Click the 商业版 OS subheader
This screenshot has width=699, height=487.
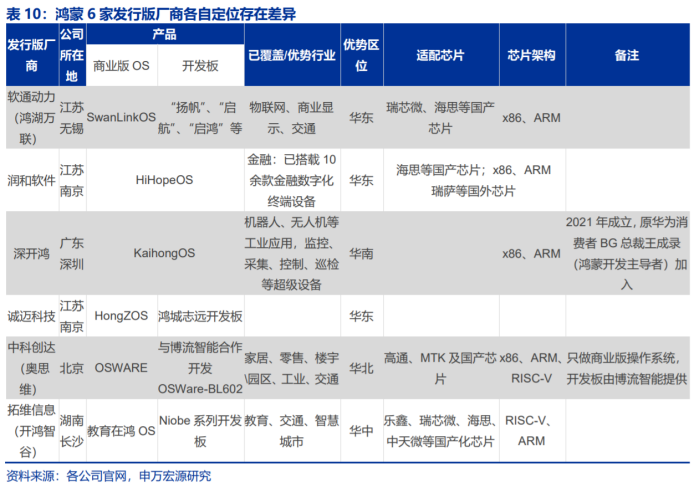(x=121, y=66)
